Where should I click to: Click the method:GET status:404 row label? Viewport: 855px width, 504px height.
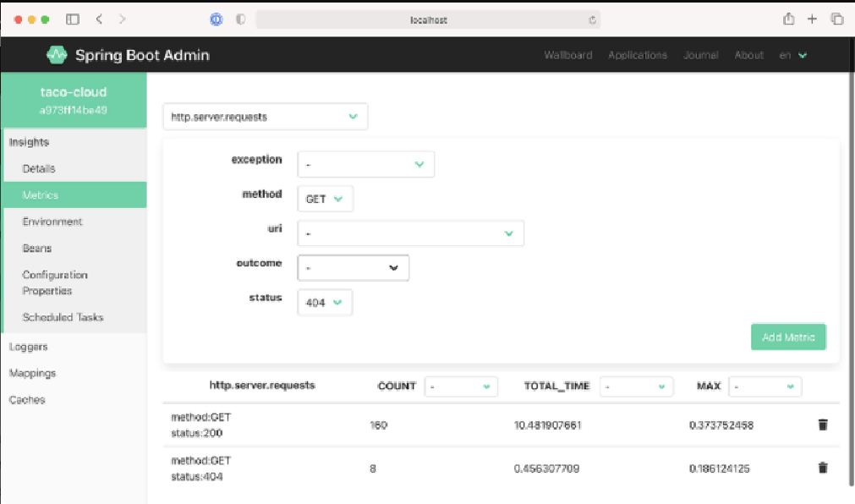tap(200, 468)
